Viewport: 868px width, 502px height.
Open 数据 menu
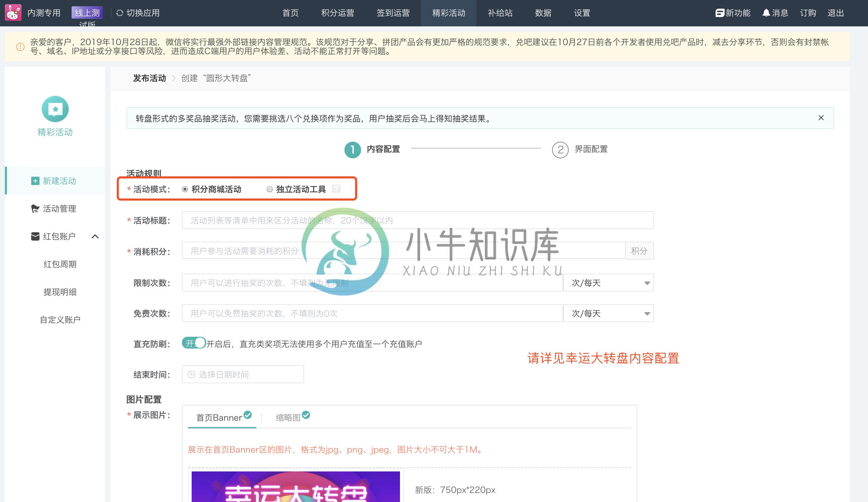point(543,13)
